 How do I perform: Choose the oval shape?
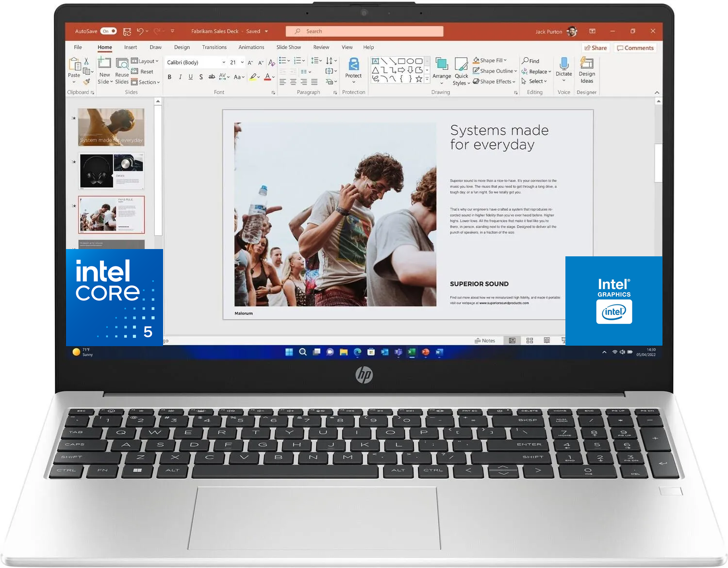click(x=410, y=61)
